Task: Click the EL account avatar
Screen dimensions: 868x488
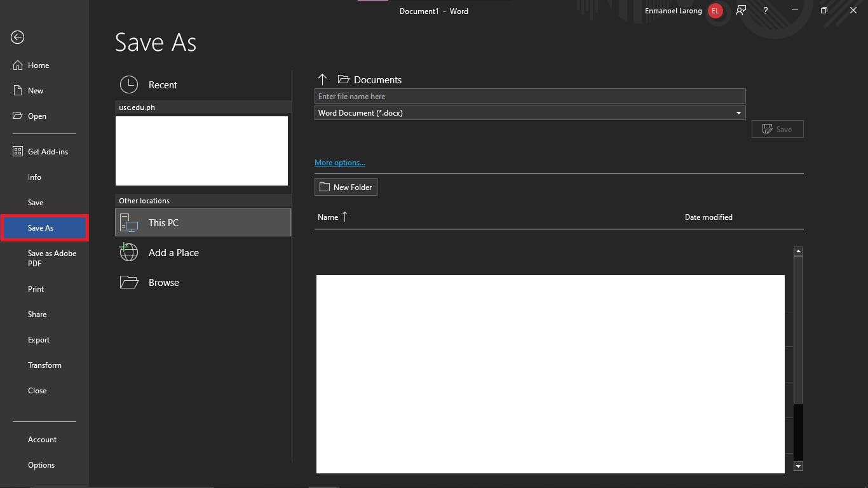Action: click(x=715, y=11)
